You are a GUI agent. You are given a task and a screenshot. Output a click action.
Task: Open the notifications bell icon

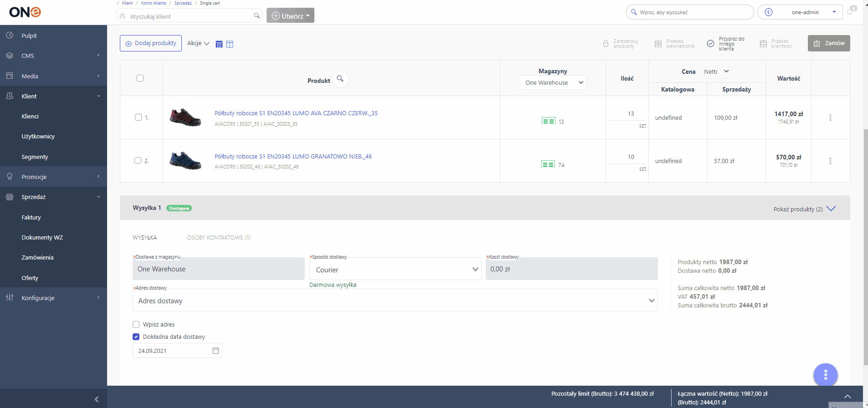tap(850, 12)
